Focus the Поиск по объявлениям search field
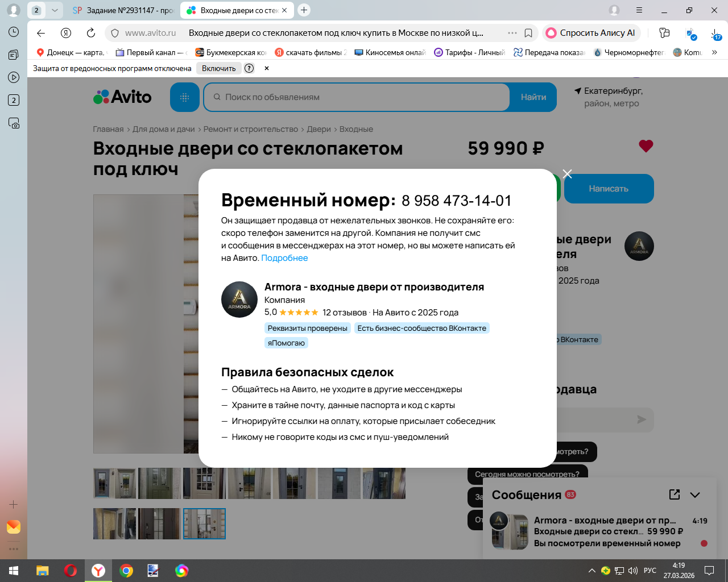 pyautogui.click(x=357, y=97)
